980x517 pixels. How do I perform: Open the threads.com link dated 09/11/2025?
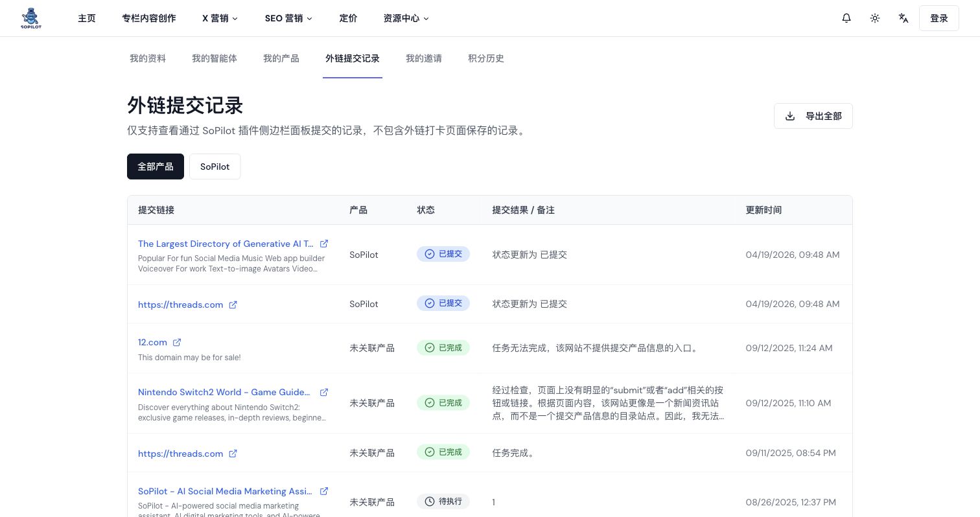(x=181, y=454)
